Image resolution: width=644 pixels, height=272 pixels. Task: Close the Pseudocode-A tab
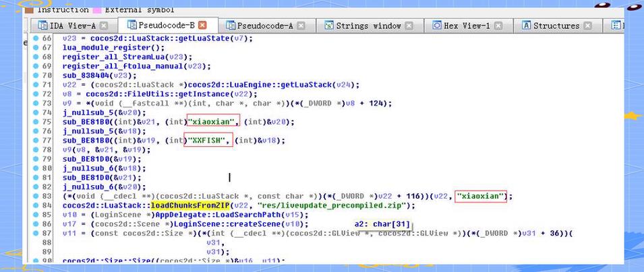click(x=301, y=26)
